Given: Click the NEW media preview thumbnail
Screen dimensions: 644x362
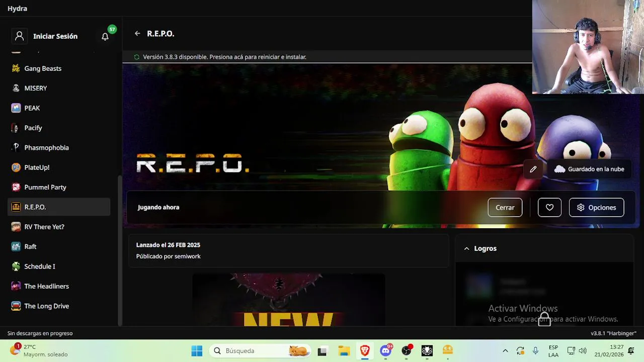Looking at the screenshot, I should 289,300.
